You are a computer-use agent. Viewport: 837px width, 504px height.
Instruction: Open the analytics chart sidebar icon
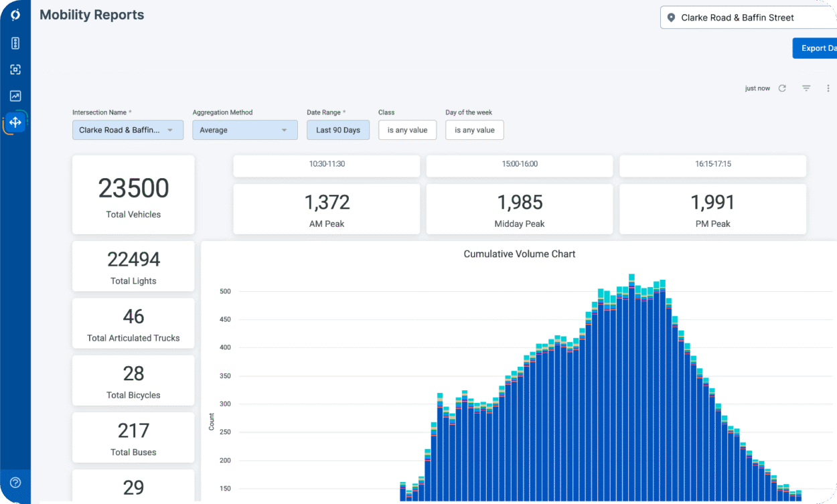point(15,96)
